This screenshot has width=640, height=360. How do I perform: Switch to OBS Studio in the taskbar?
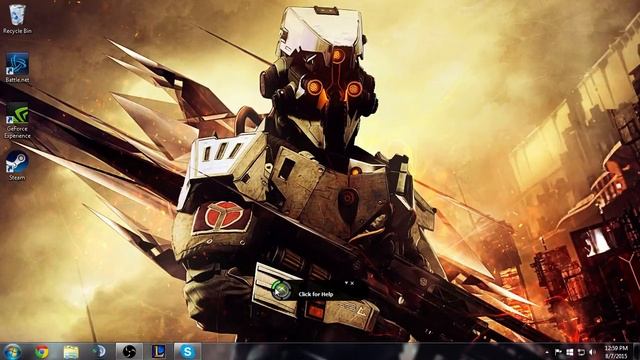coord(129,351)
